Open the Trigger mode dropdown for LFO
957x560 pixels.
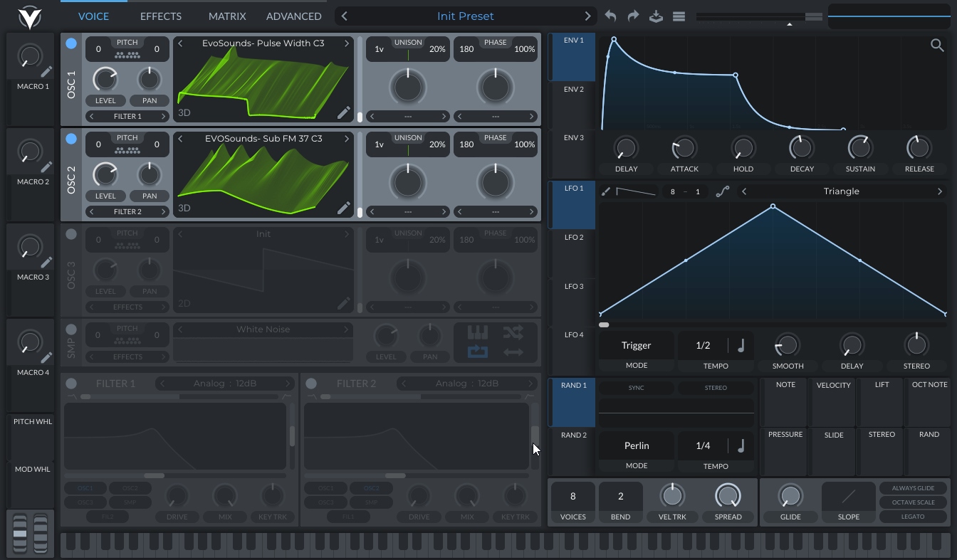636,345
